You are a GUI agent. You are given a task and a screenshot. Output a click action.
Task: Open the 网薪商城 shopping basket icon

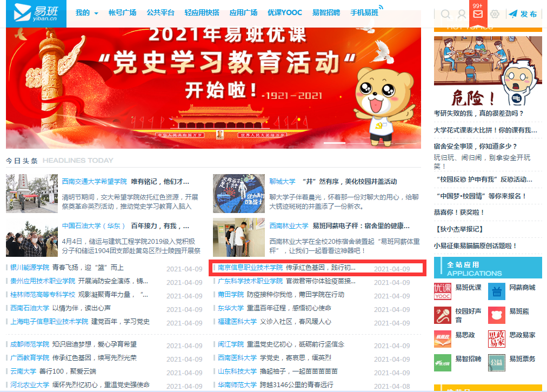497,291
